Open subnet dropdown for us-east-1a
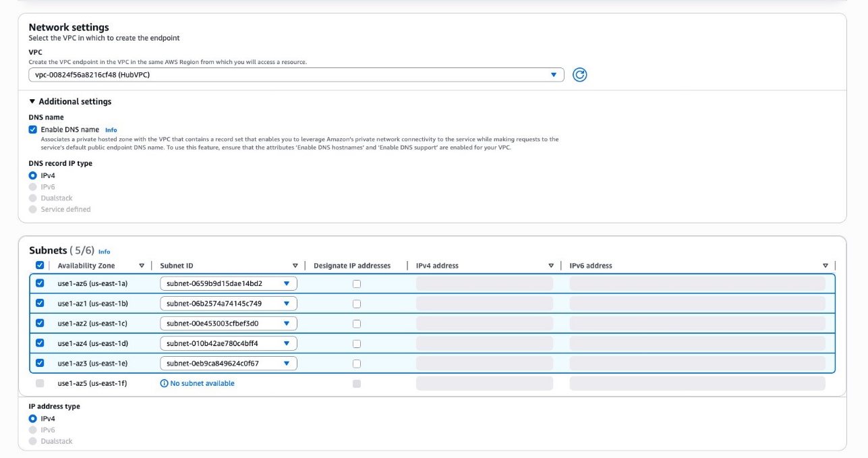868x458 pixels. click(228, 284)
